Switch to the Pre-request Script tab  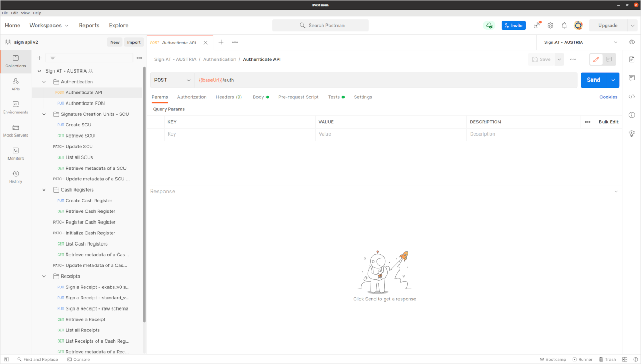point(299,97)
